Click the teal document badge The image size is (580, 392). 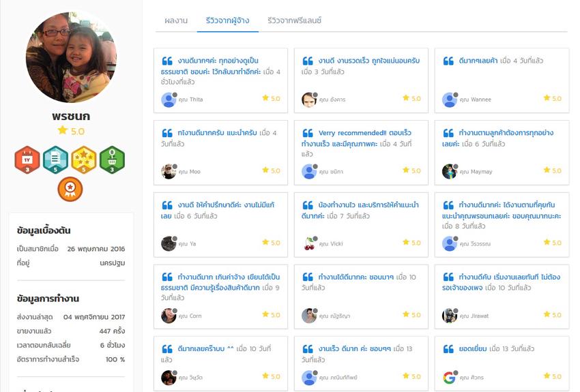click(x=55, y=160)
